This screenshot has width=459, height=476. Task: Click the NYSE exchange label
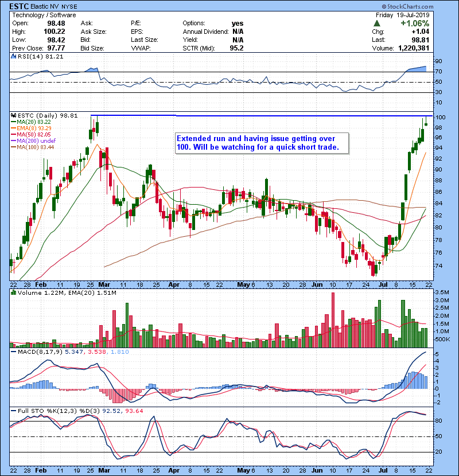click(69, 7)
